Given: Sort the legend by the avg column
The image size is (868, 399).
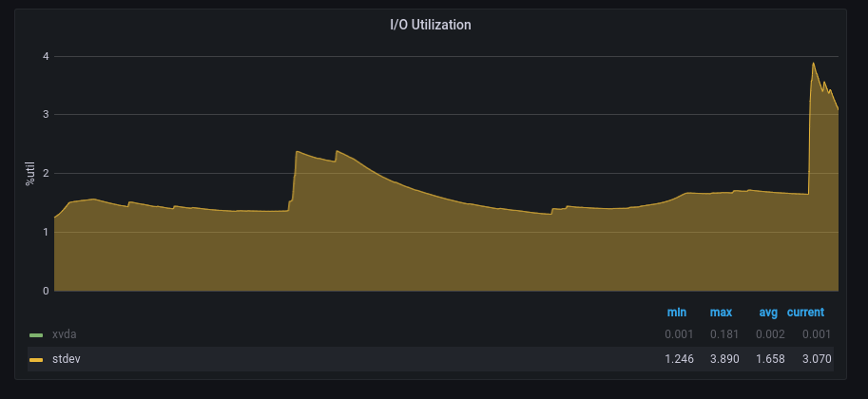Looking at the screenshot, I should (x=768, y=312).
